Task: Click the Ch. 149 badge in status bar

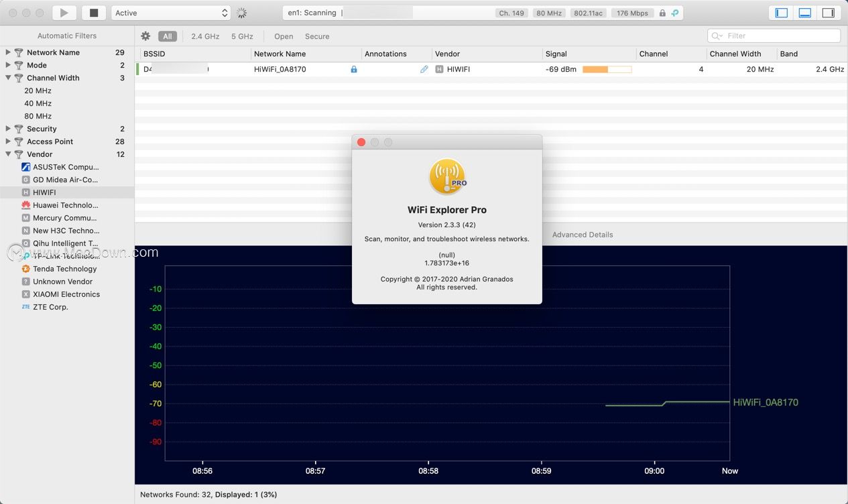Action: pyautogui.click(x=512, y=13)
